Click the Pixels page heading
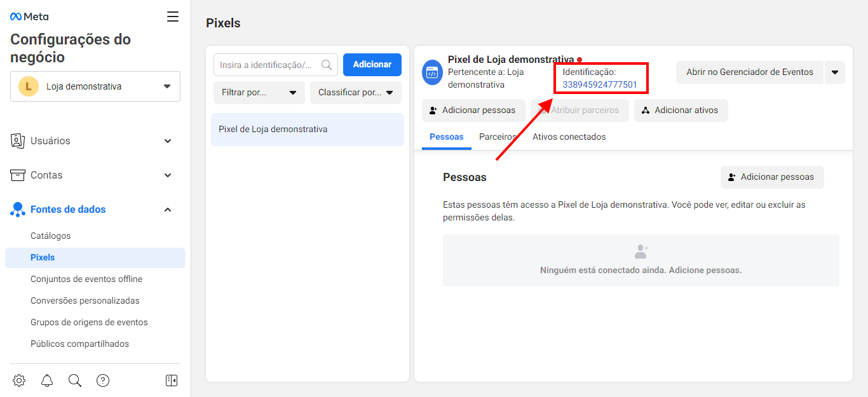 pos(223,24)
